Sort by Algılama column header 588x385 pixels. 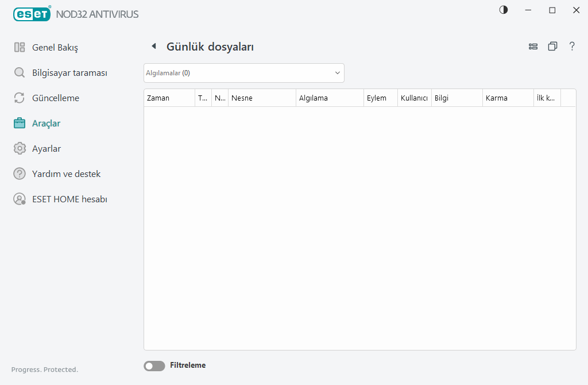(330, 98)
